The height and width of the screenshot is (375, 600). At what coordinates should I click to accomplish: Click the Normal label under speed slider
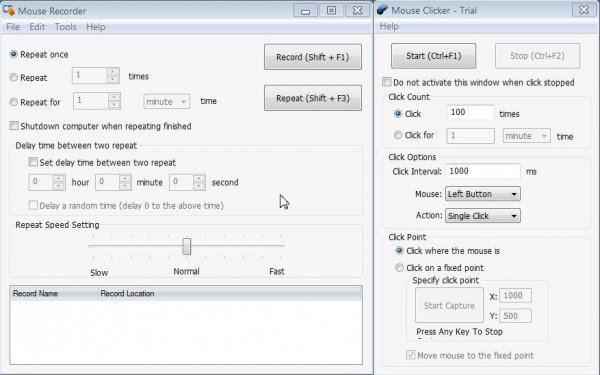(x=186, y=271)
